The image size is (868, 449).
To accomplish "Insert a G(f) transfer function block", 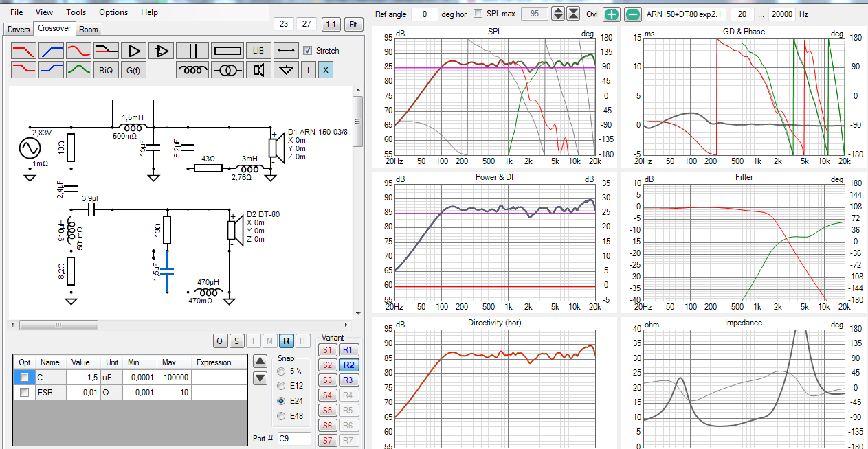I will pos(133,69).
